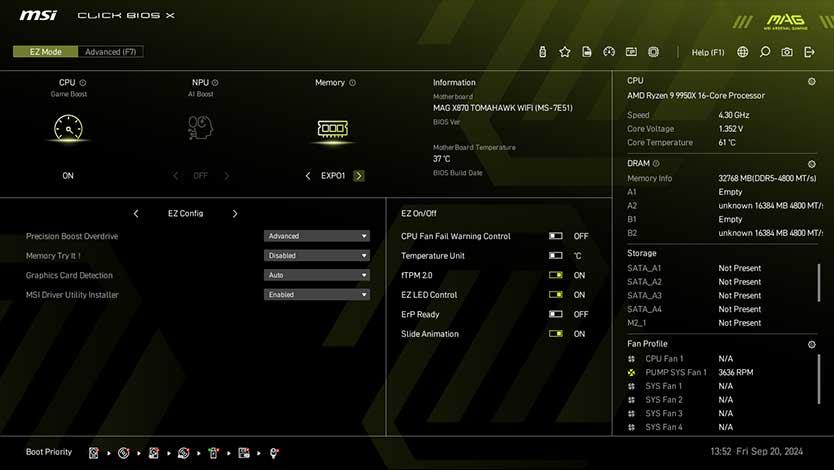
Task: Click the exit icon in top bar
Action: click(809, 52)
